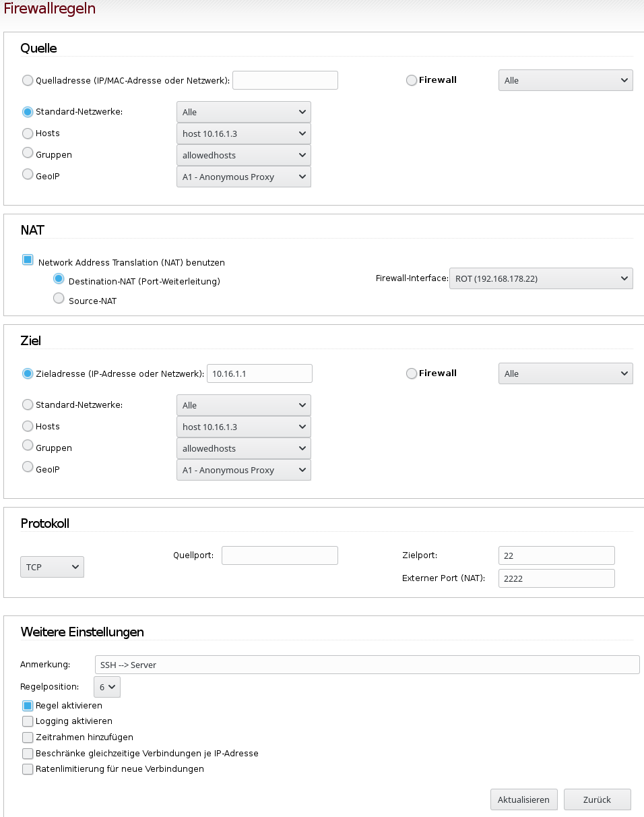Click the Zurück button
The image size is (644, 817).
click(598, 799)
